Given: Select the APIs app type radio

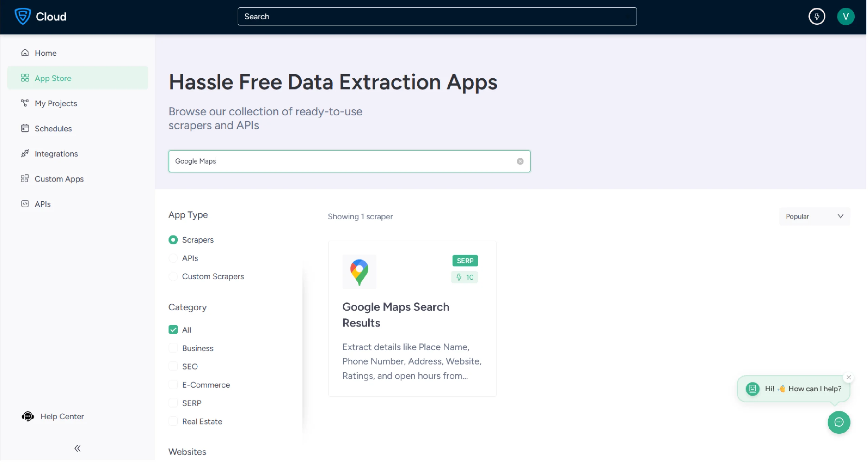Looking at the screenshot, I should point(173,258).
